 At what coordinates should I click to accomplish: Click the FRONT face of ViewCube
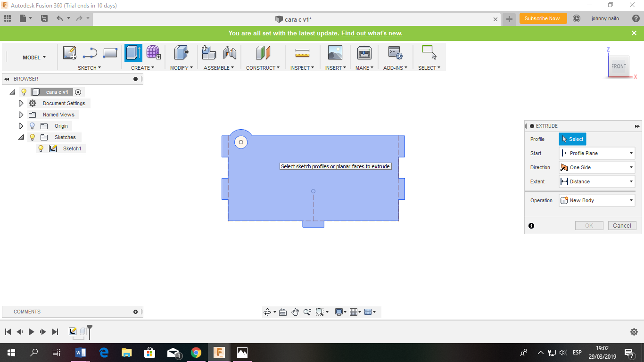click(x=619, y=66)
